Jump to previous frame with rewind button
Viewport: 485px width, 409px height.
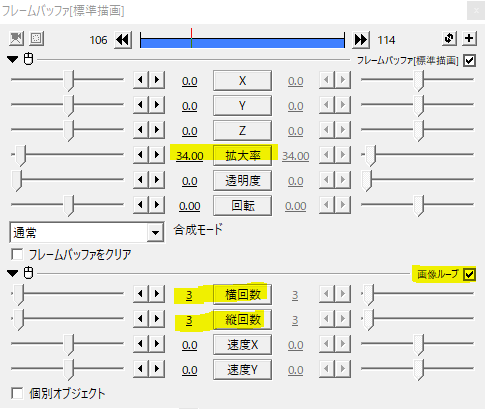pyautogui.click(x=123, y=40)
